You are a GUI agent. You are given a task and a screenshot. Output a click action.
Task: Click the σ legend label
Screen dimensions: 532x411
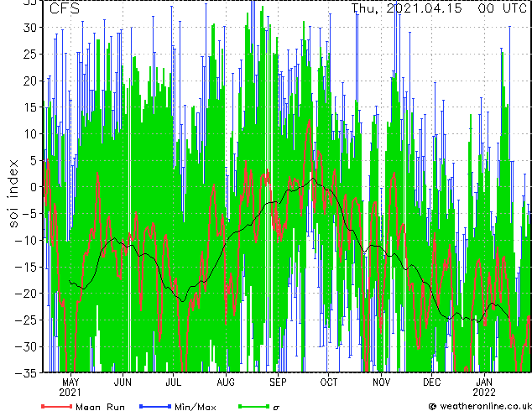pyautogui.click(x=276, y=408)
